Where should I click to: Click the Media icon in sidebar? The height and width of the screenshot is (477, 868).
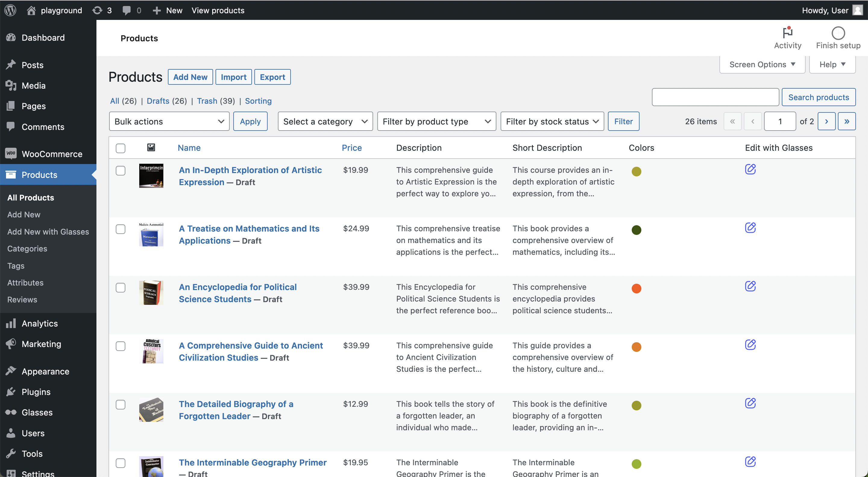[x=11, y=85]
